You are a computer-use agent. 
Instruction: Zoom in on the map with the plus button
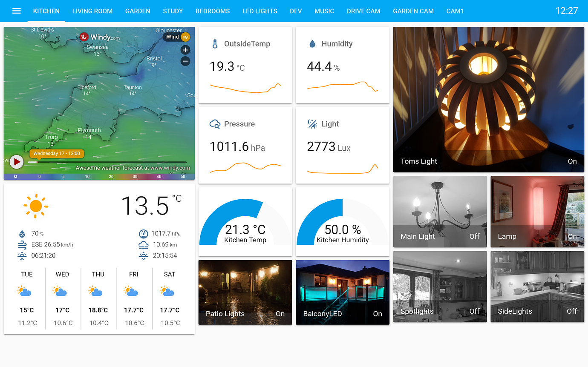coord(185,50)
